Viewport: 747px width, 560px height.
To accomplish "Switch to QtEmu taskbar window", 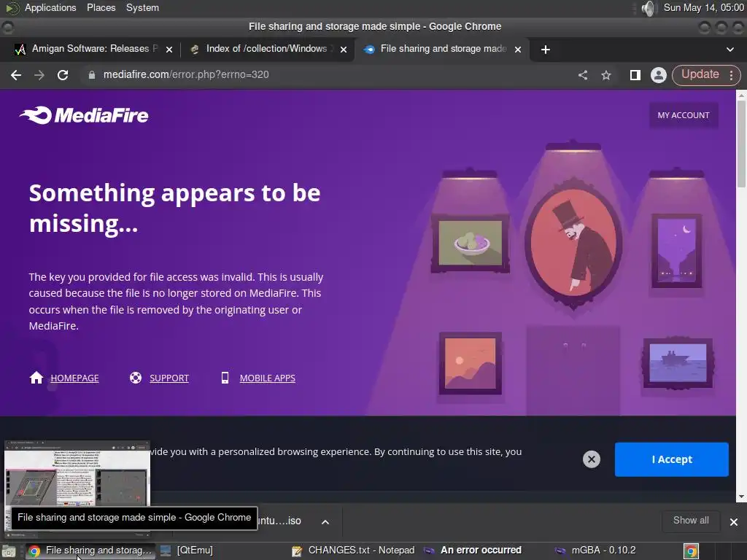I will pyautogui.click(x=187, y=551).
